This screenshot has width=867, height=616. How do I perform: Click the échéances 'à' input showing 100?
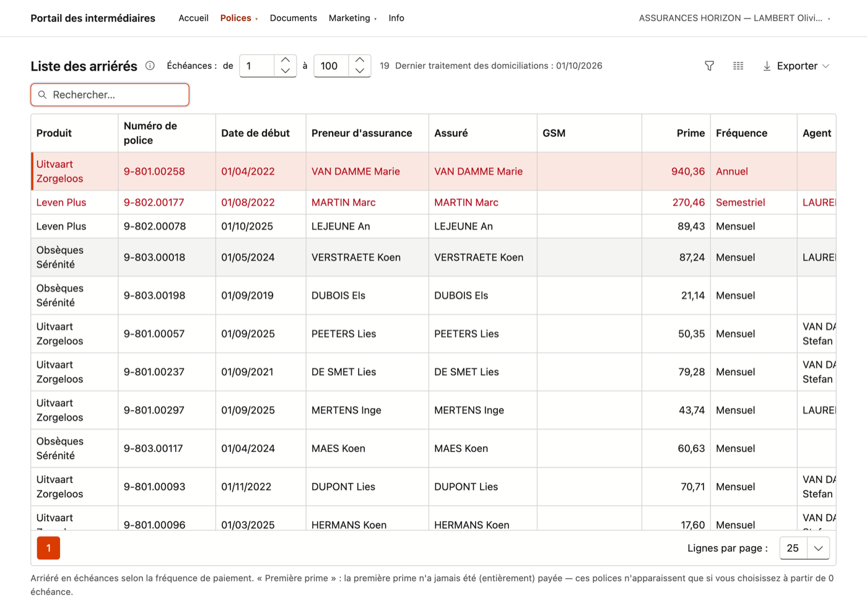pyautogui.click(x=331, y=66)
